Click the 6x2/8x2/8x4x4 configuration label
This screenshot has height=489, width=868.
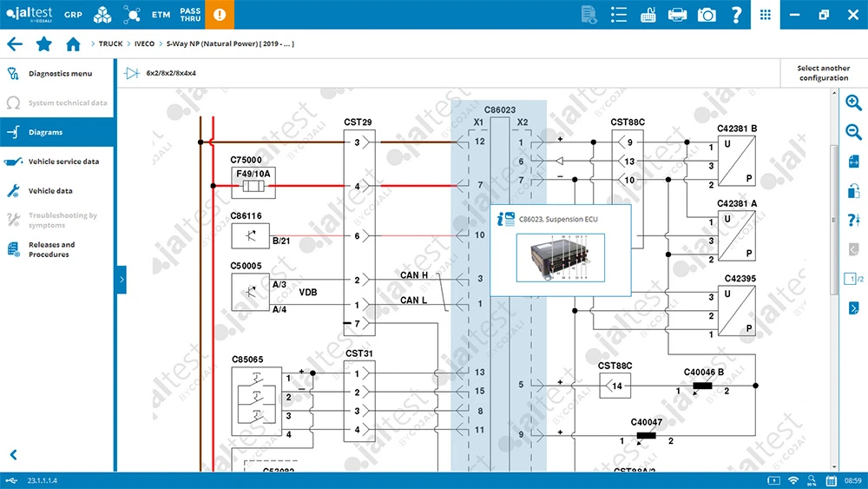click(x=171, y=73)
